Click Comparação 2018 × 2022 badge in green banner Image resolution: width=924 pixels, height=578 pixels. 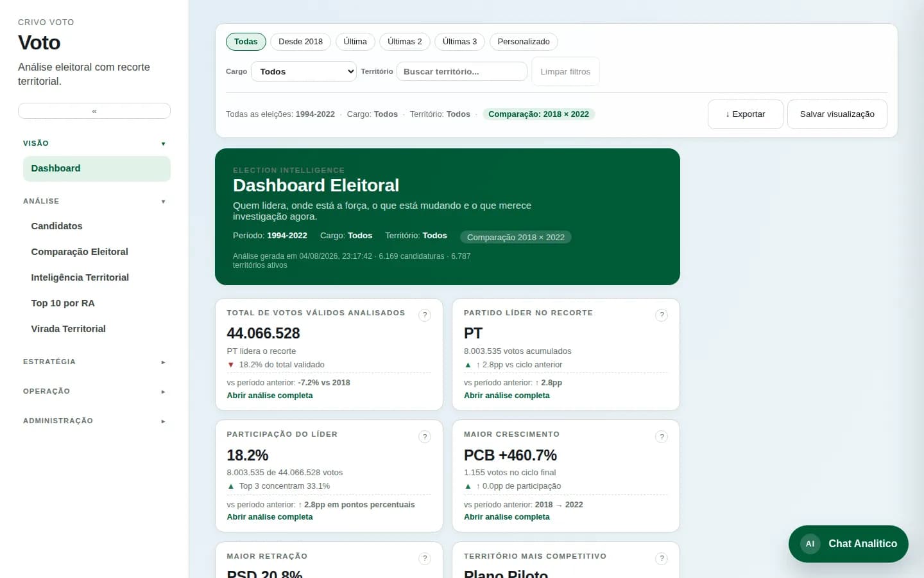516,237
